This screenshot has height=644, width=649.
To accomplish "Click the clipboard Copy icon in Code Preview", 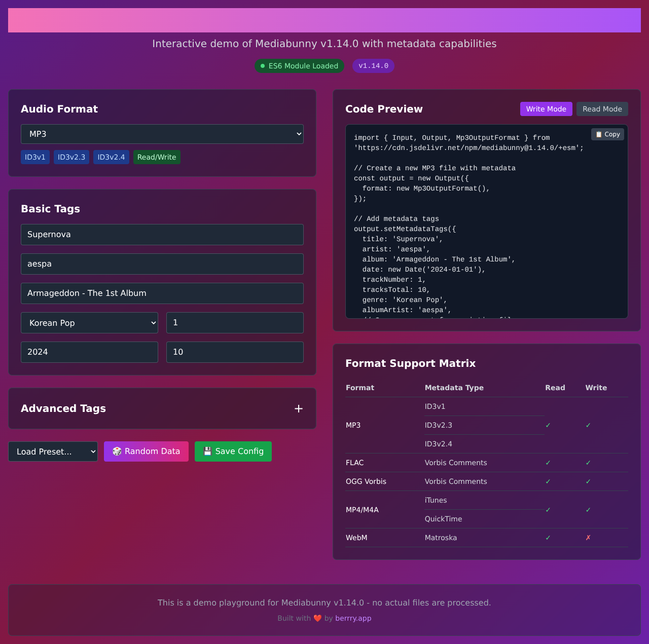I will pos(598,134).
